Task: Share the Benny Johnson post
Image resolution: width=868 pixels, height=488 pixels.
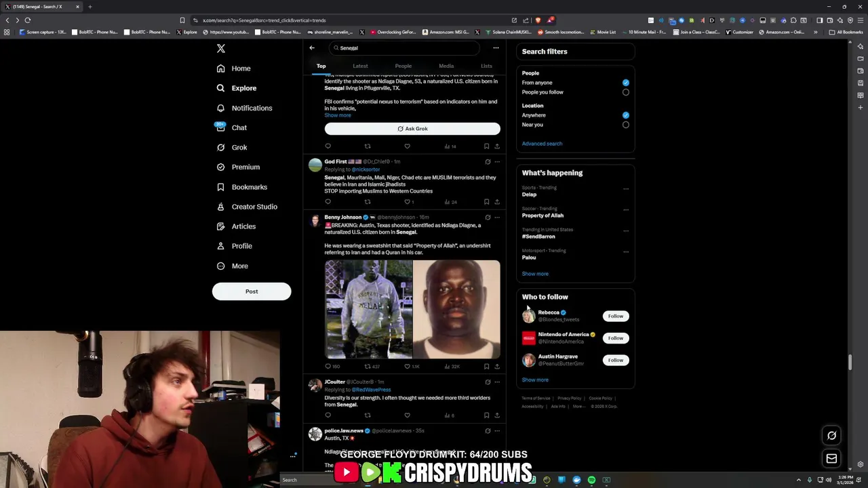Action: (x=497, y=367)
